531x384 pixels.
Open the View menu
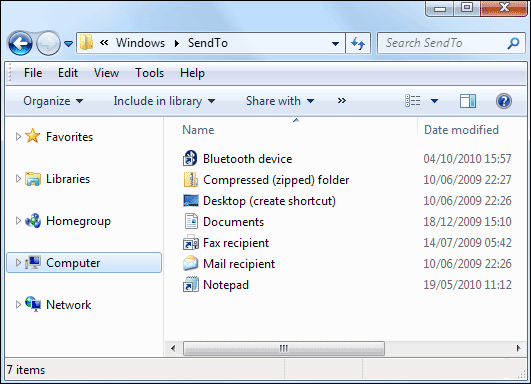coord(106,73)
